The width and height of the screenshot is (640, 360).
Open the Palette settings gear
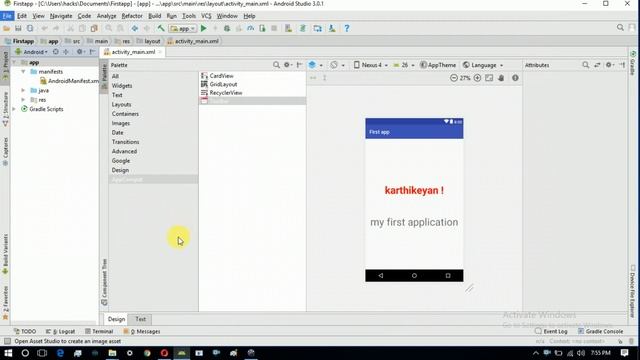287,65
